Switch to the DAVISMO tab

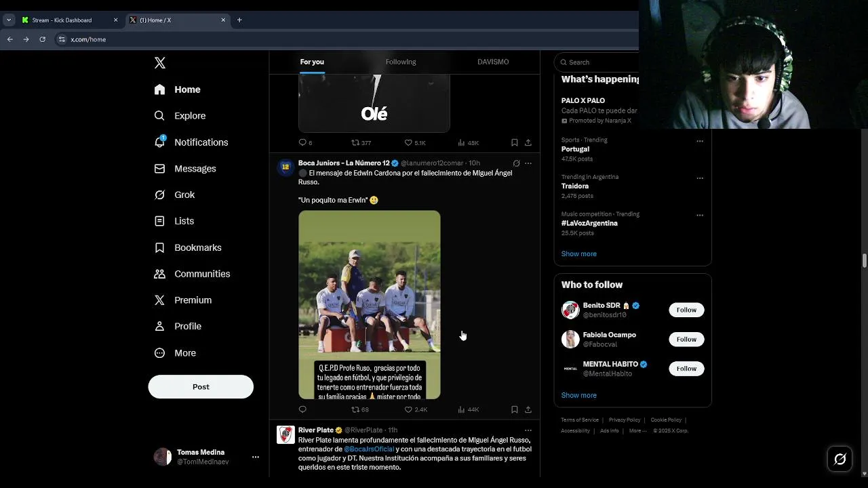(x=493, y=62)
